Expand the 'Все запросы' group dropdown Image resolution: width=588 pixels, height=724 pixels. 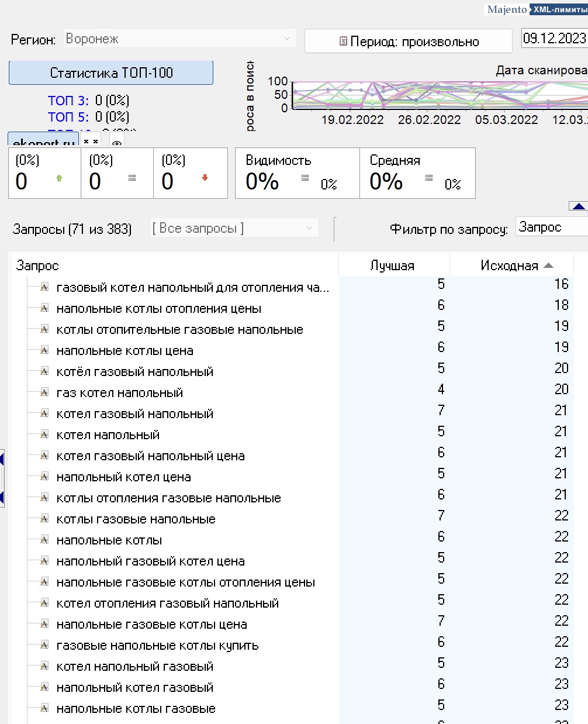234,228
